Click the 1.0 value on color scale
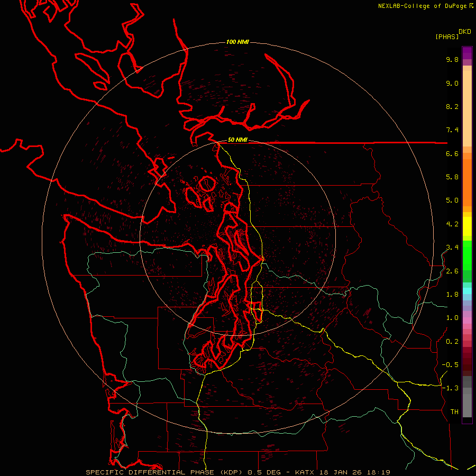The height and width of the screenshot is (476, 476). [452, 318]
